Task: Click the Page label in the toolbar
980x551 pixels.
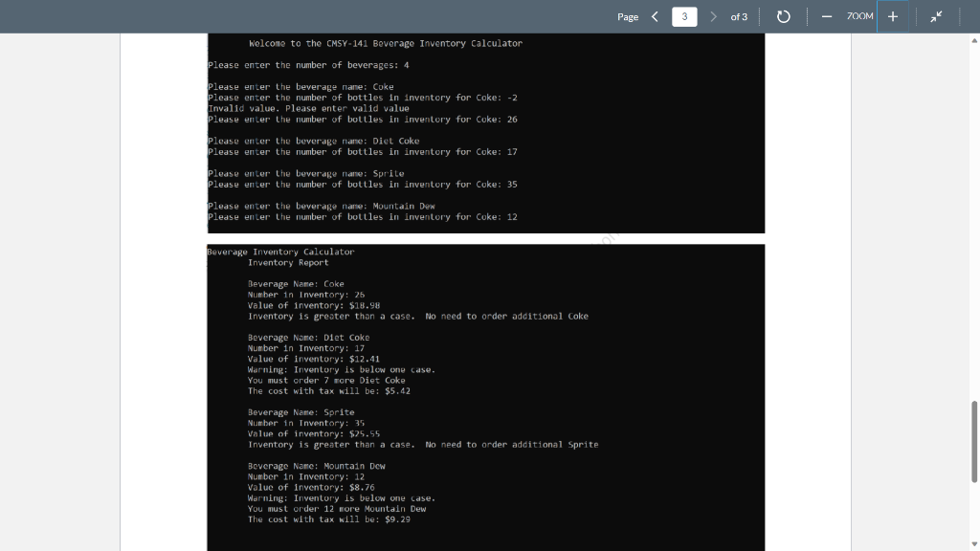Action: click(x=629, y=16)
